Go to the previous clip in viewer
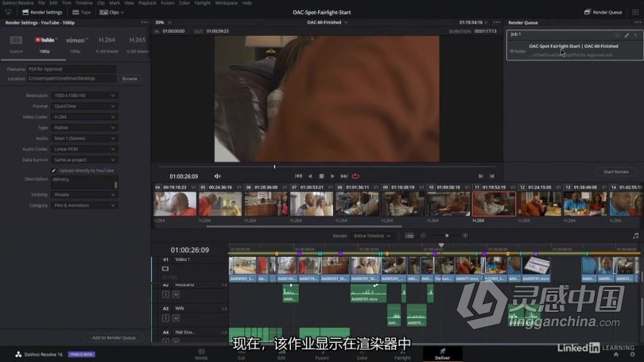The width and height of the screenshot is (644, 362). (x=491, y=176)
